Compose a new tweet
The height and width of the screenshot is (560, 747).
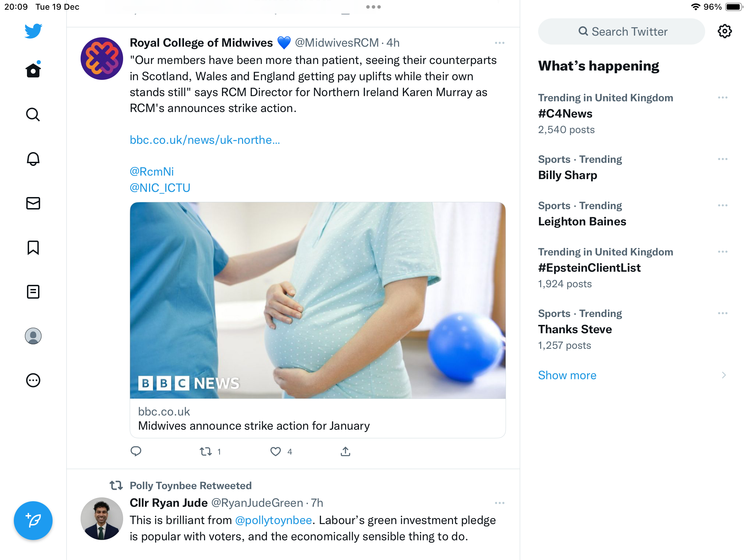(33, 520)
